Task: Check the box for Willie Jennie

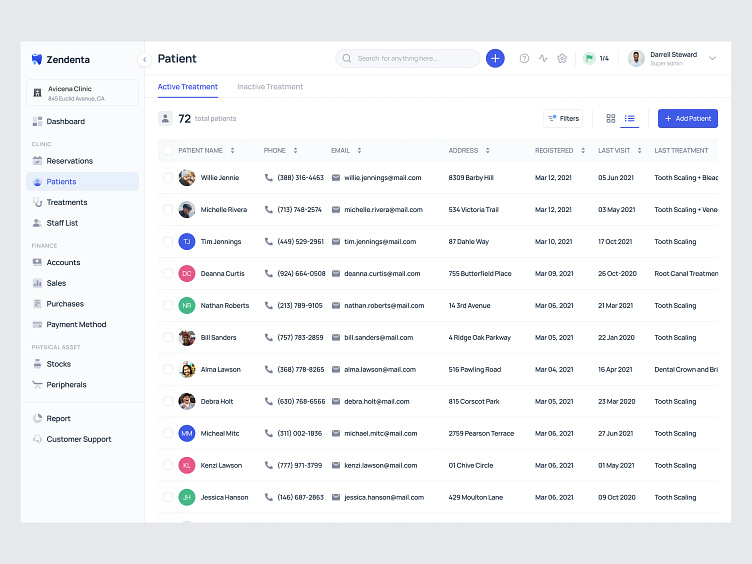Action: [x=168, y=178]
